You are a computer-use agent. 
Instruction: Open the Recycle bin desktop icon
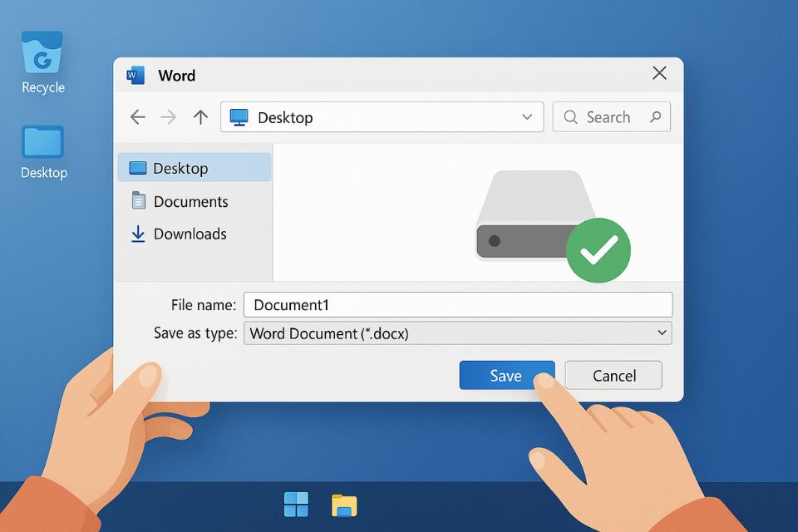(42, 54)
